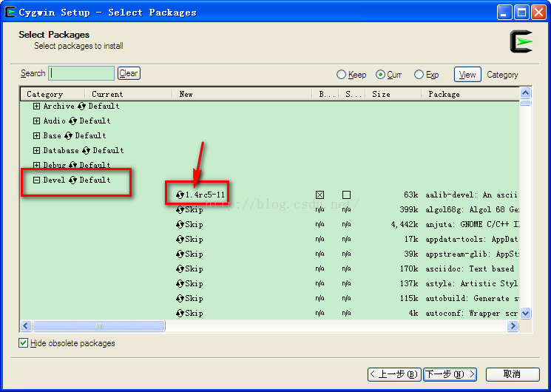Image resolution: width=551 pixels, height=392 pixels.
Task: Click the horizontal scroll left arrow
Action: 26,326
